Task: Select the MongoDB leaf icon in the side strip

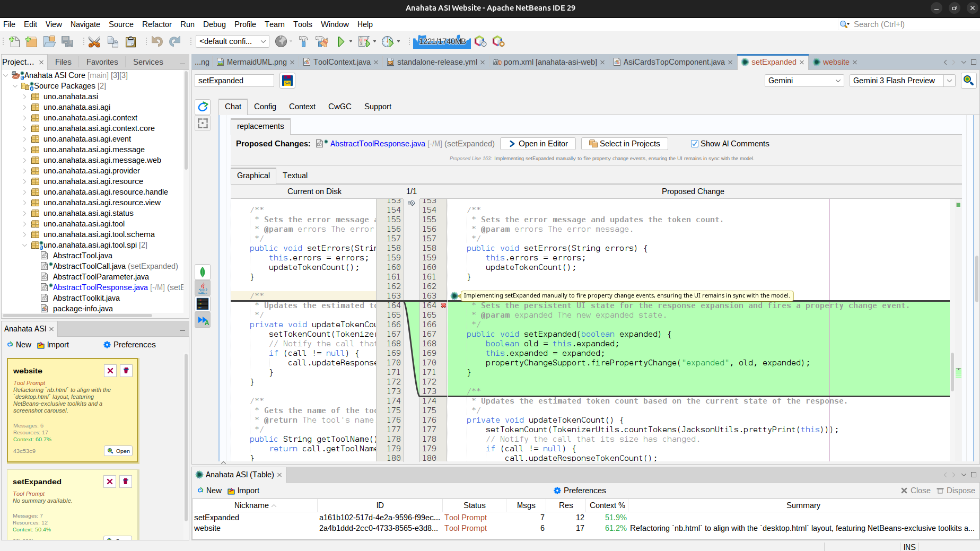Action: pos(203,272)
